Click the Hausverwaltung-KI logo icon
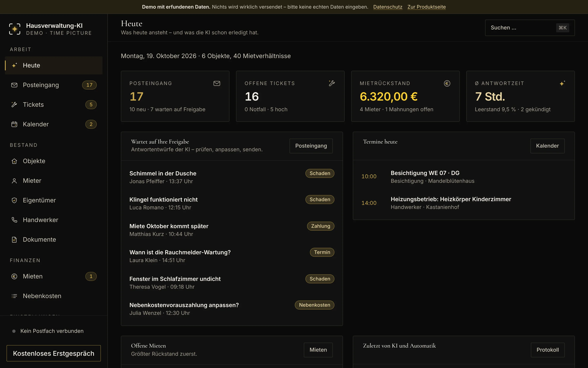The height and width of the screenshot is (368, 588). pyautogui.click(x=14, y=29)
